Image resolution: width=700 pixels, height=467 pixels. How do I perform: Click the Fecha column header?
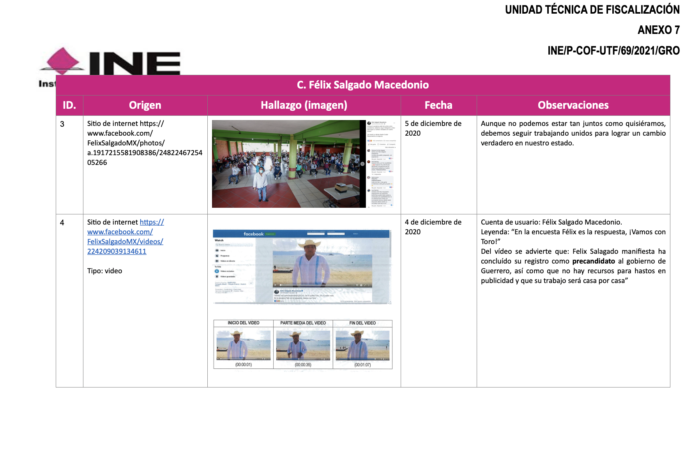pyautogui.click(x=438, y=104)
